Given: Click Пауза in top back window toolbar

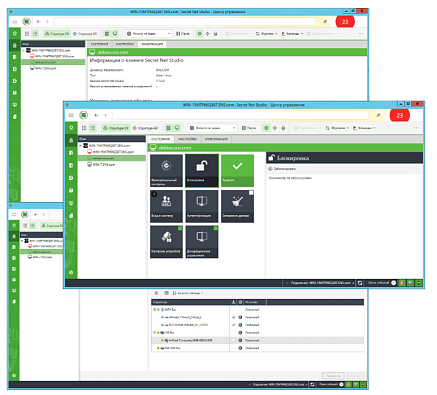Looking at the screenshot, I should click(183, 34).
